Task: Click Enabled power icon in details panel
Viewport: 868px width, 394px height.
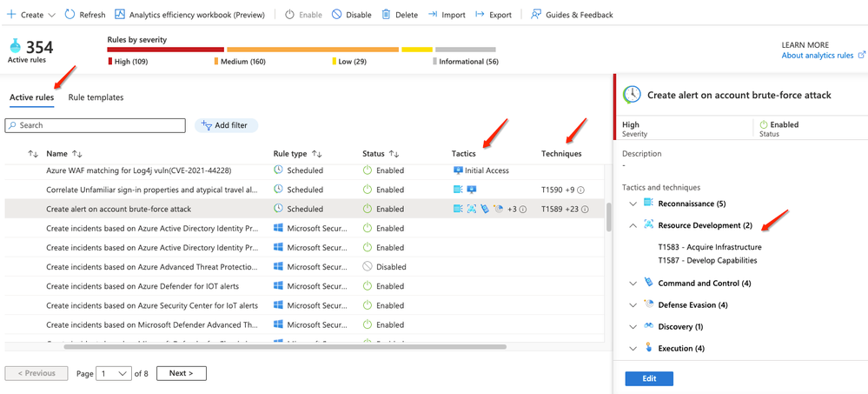Action: click(x=764, y=124)
